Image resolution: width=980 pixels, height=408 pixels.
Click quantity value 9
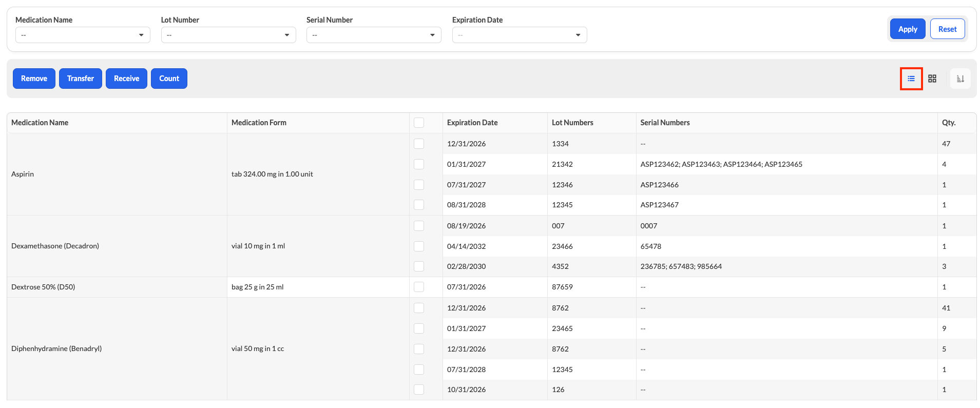coord(944,328)
